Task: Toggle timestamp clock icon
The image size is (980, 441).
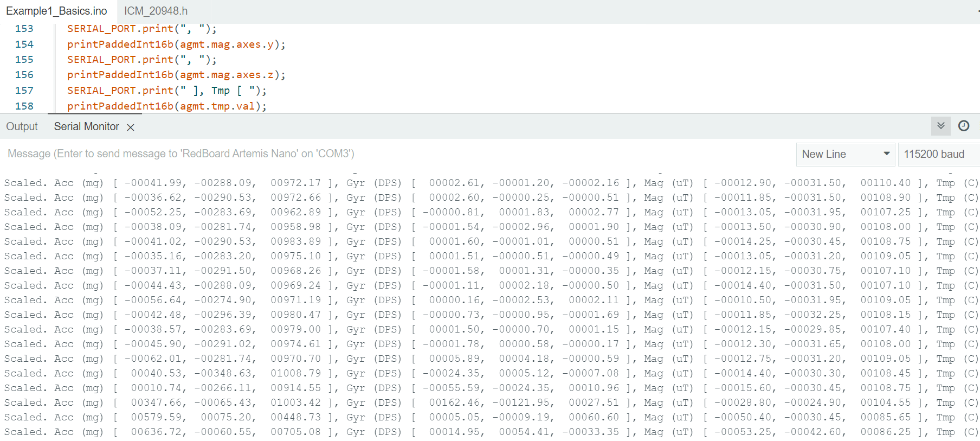Action: click(x=964, y=126)
